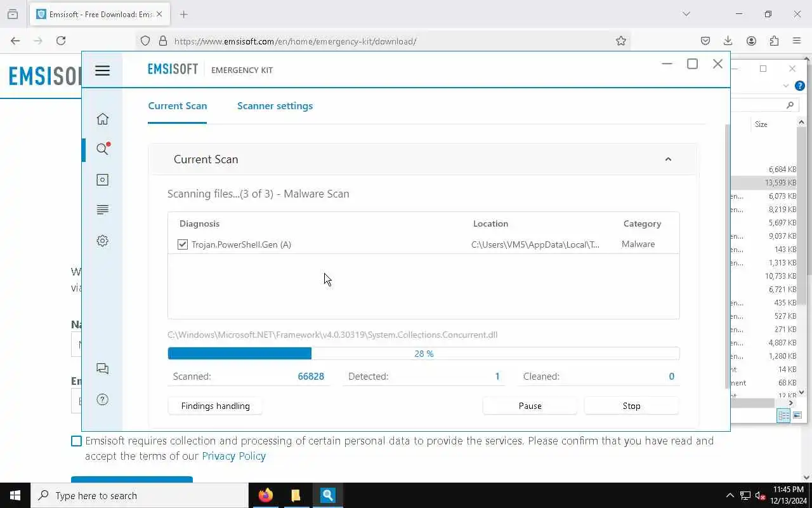Click the Firefox tracking protection shield icon
Image resolution: width=812 pixels, height=508 pixels.
(x=145, y=41)
